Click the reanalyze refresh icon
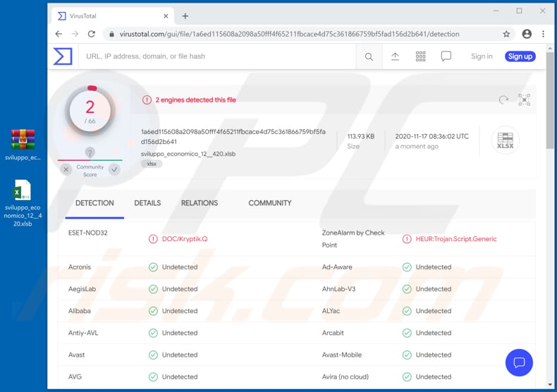Viewport: 557px width, 392px height. [x=503, y=100]
